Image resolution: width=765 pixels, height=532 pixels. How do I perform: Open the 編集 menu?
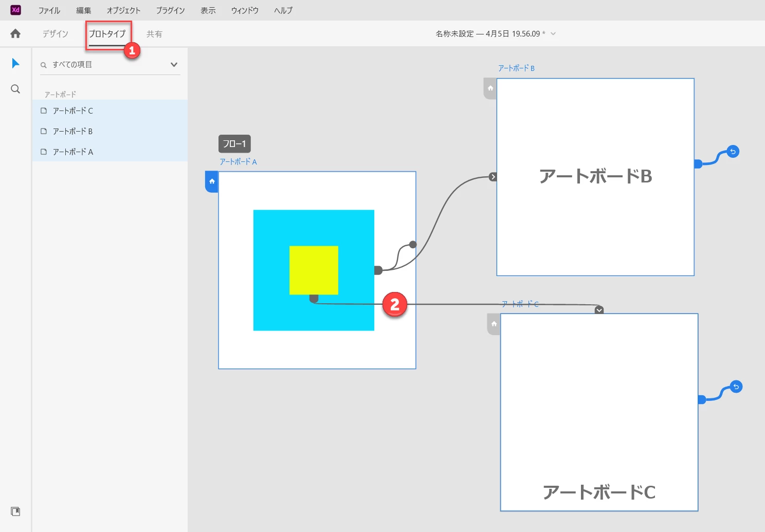click(x=84, y=10)
